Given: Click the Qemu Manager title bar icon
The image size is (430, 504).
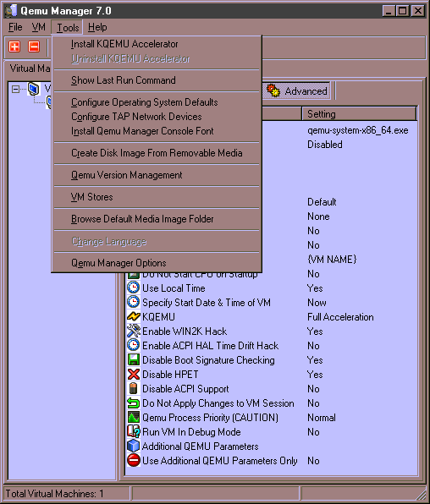Looking at the screenshot, I should tap(11, 11).
